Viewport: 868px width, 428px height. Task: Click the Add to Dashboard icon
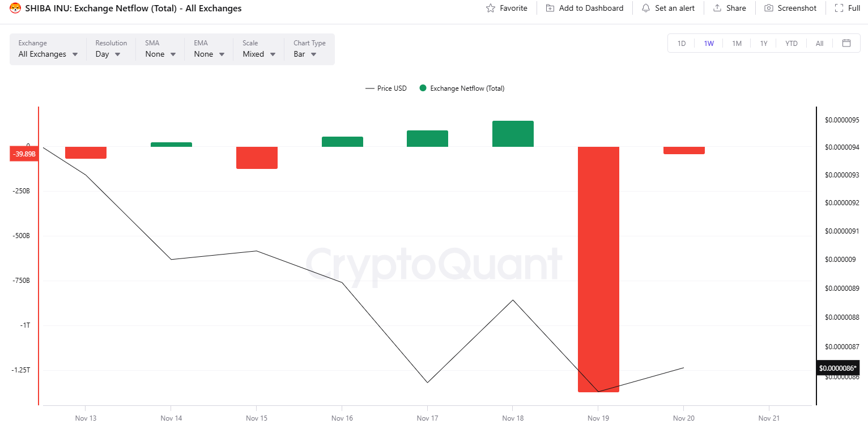(550, 9)
